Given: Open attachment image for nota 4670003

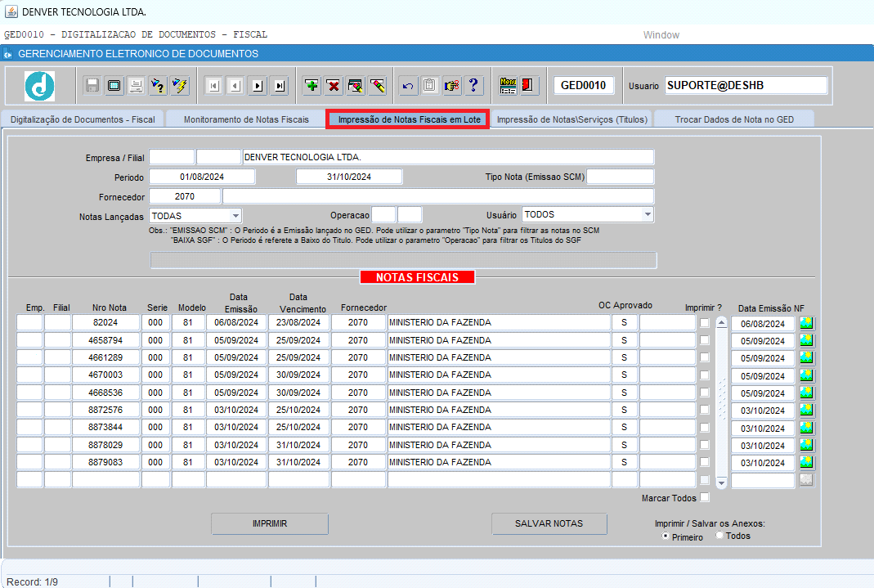Looking at the screenshot, I should click(x=807, y=375).
